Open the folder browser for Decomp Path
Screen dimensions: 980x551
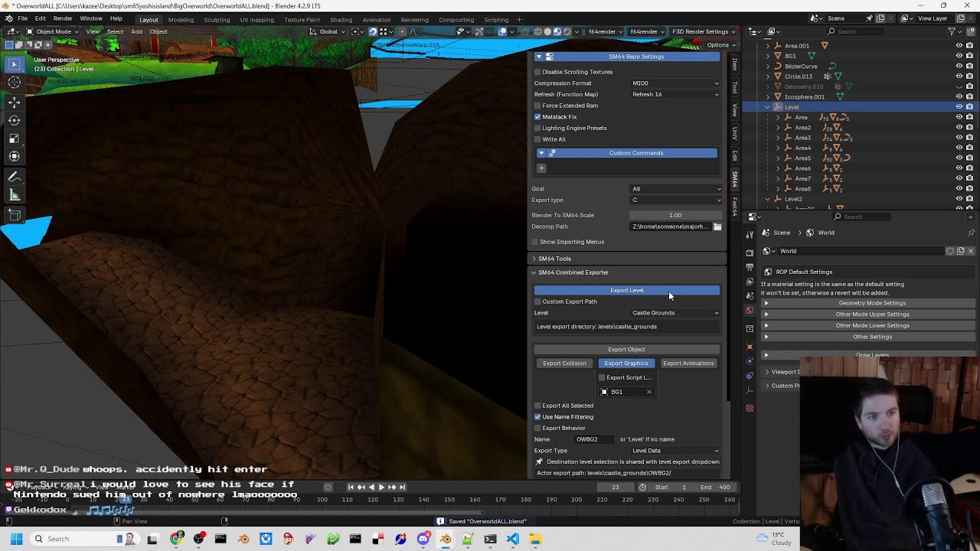[717, 227]
